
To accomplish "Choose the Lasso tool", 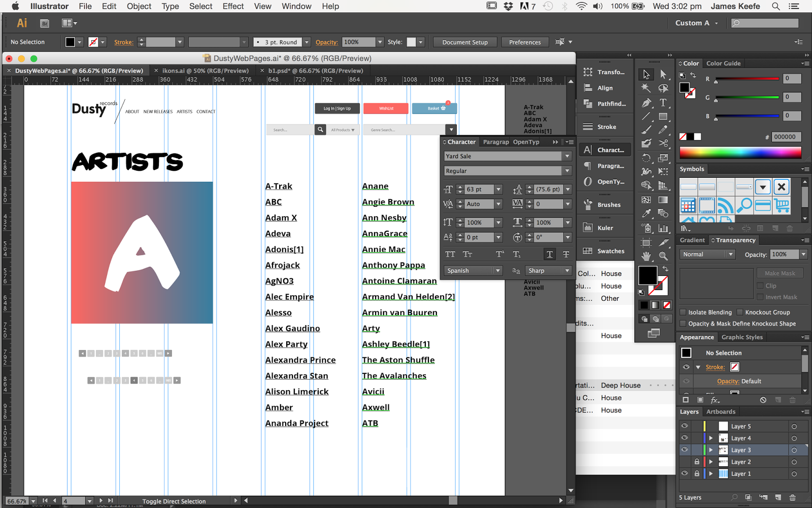I will click(x=663, y=88).
